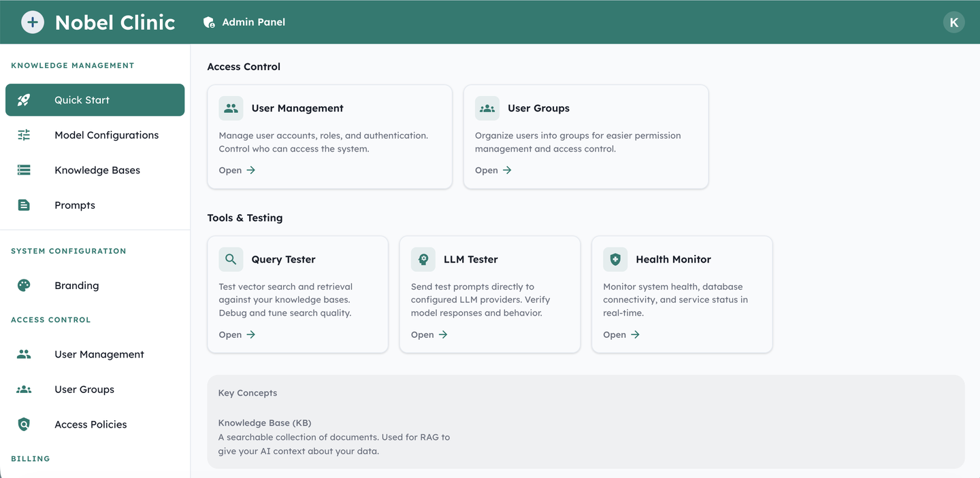Click the Prompts document icon
Screen dimensions: 980x478
coord(24,205)
